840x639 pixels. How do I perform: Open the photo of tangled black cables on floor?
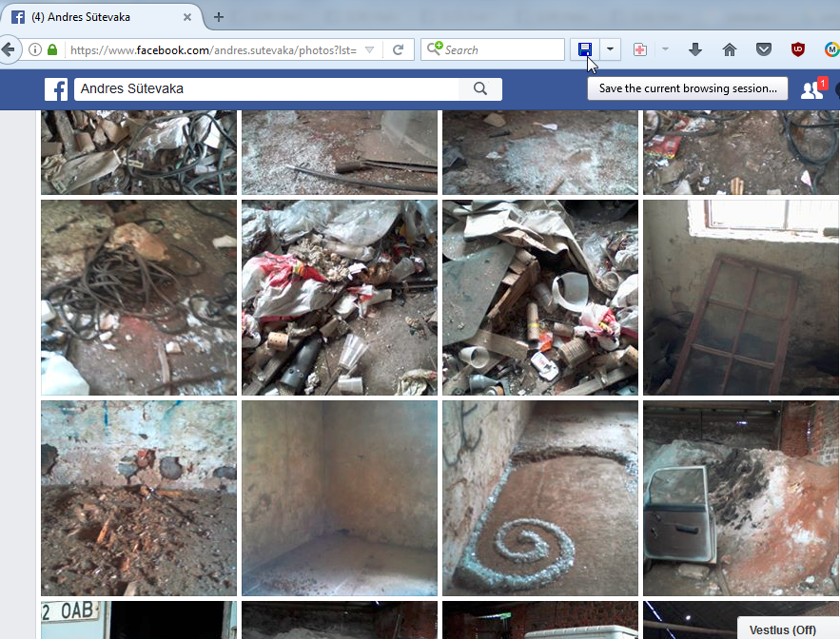pyautogui.click(x=139, y=298)
